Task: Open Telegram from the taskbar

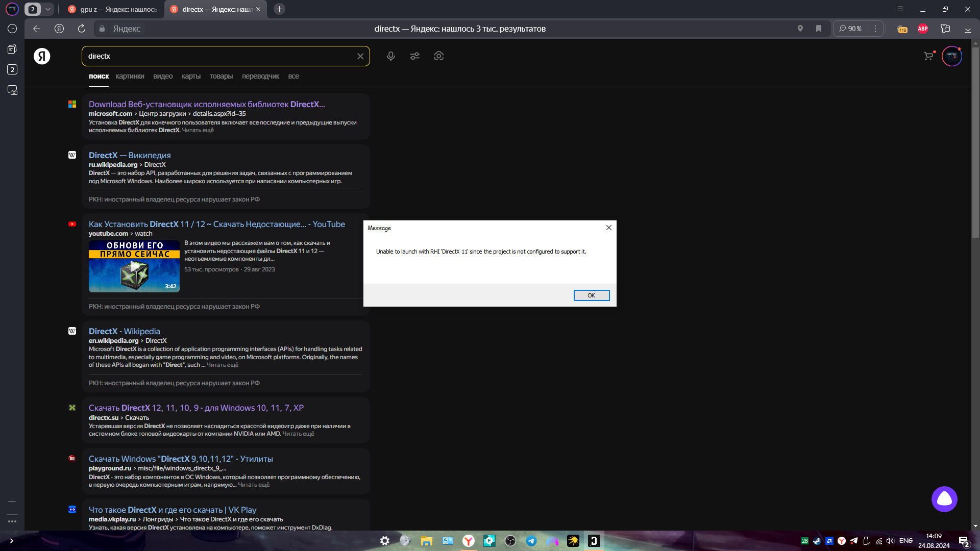Action: (x=531, y=541)
